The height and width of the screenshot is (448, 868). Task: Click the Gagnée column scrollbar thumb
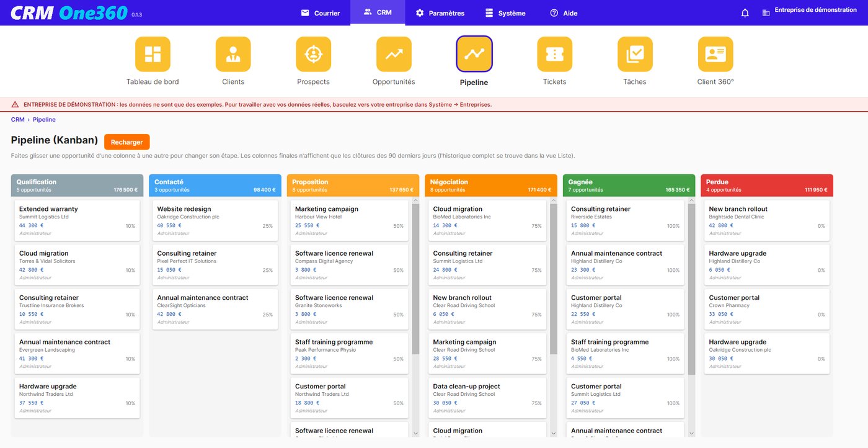pyautogui.click(x=691, y=290)
